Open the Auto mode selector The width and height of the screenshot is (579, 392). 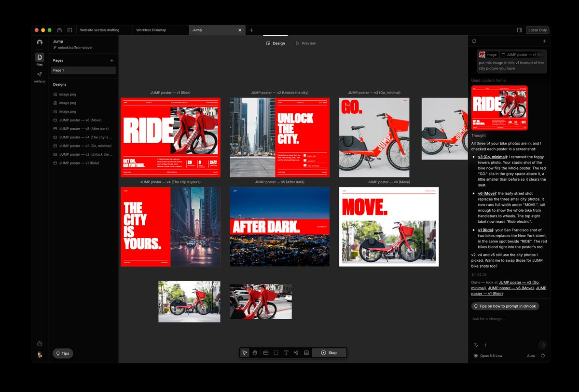531,356
